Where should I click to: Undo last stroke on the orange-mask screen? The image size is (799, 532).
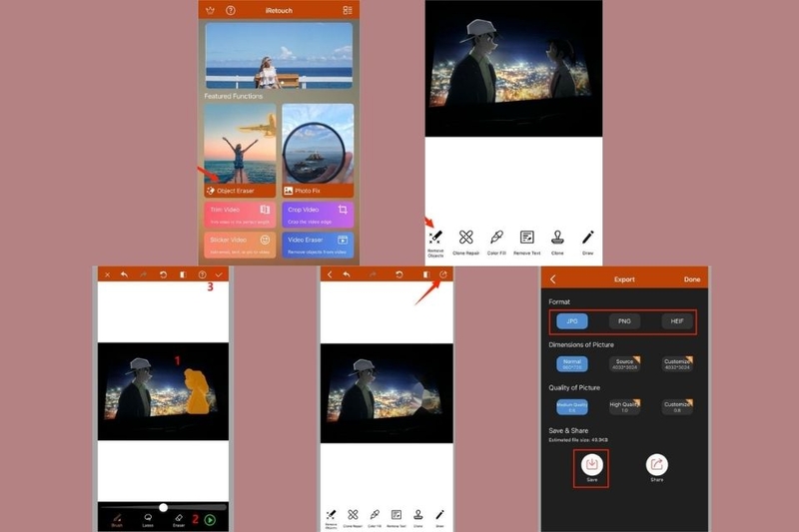pos(124,274)
